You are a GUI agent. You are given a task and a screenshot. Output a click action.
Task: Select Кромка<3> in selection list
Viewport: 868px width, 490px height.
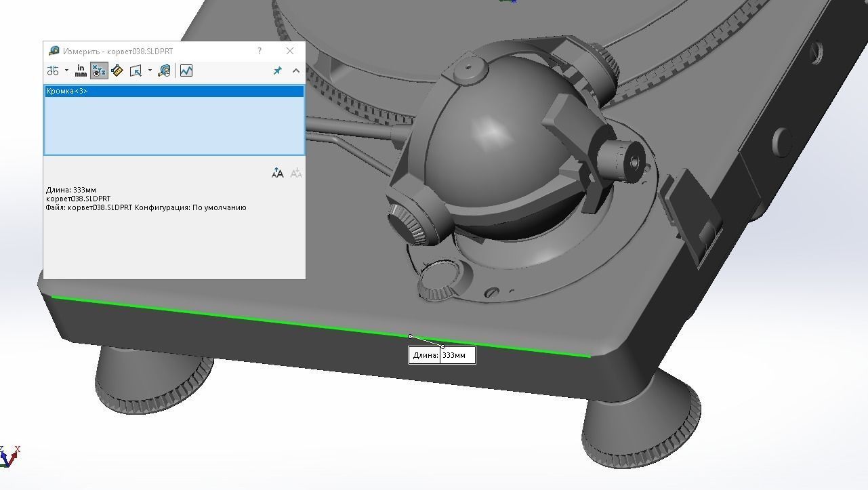pos(174,91)
